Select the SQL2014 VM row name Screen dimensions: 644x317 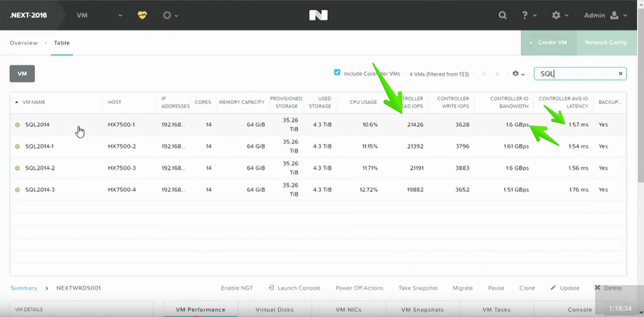pos(37,125)
